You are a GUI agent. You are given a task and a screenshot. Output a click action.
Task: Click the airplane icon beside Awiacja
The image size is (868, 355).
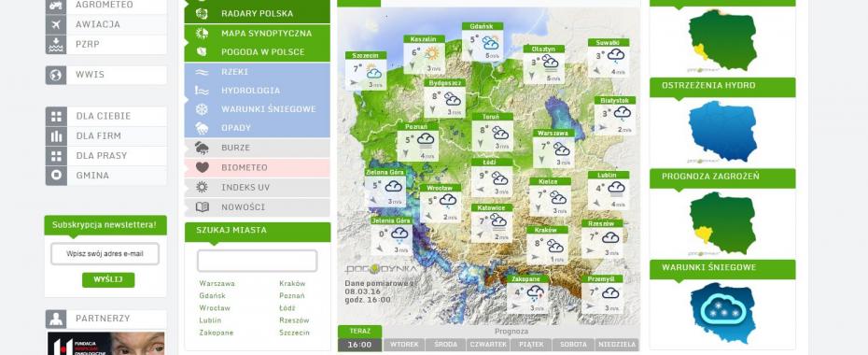56,24
